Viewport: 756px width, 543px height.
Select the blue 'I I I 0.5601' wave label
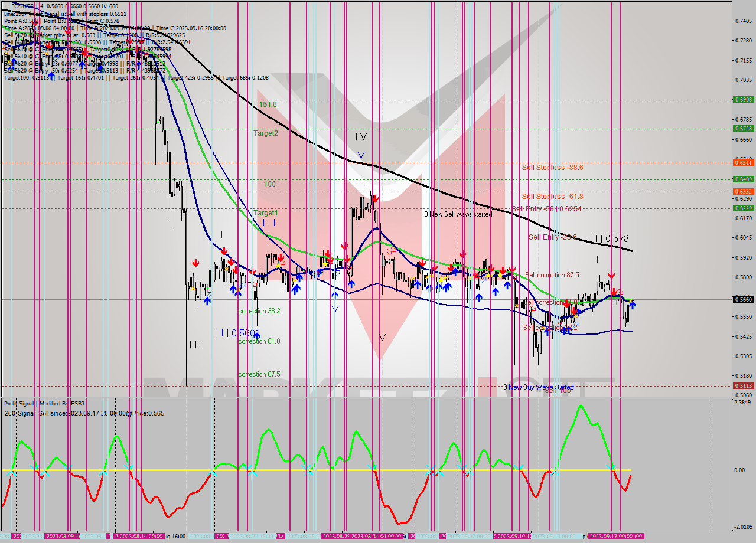click(237, 332)
